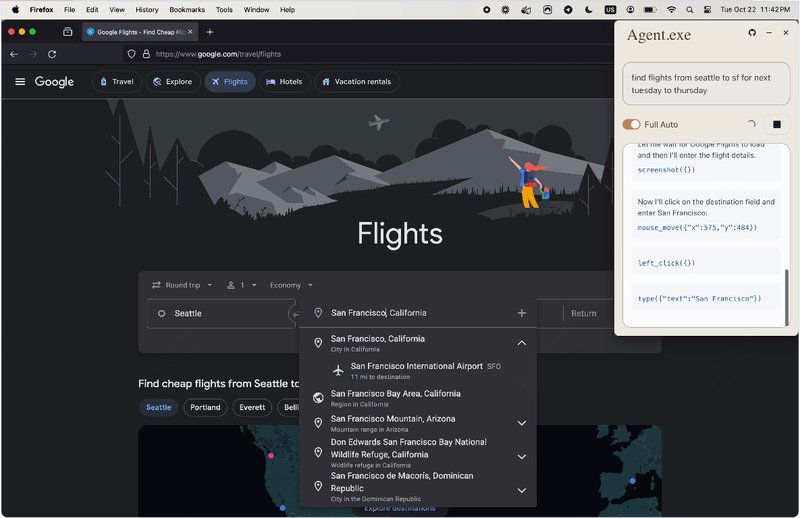Toggle the Full Auto switch
The width and height of the screenshot is (800, 518).
(x=631, y=124)
